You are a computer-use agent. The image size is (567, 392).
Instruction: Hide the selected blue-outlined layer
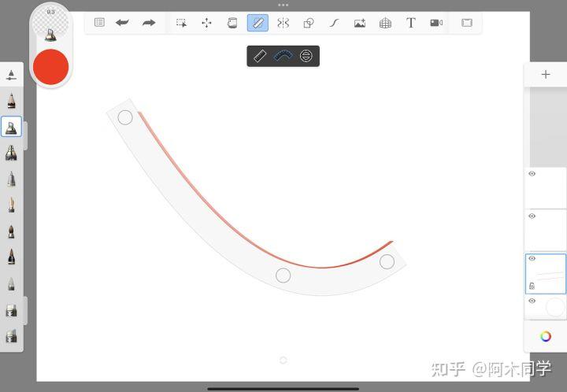point(532,258)
